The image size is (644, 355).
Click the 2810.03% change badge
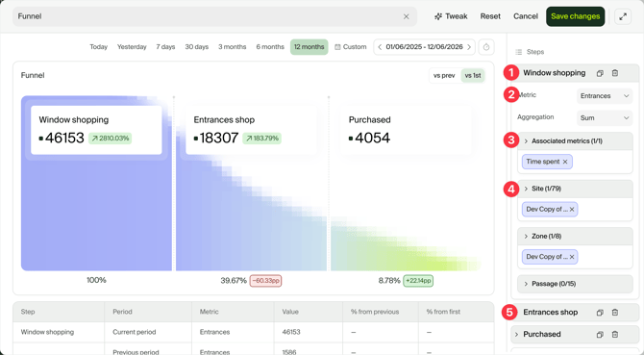(x=111, y=139)
